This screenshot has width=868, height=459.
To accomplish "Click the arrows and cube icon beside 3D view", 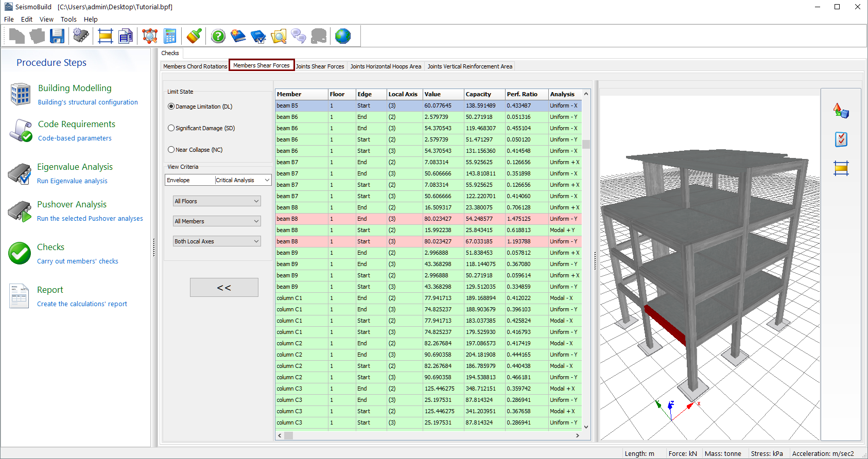I will (841, 111).
